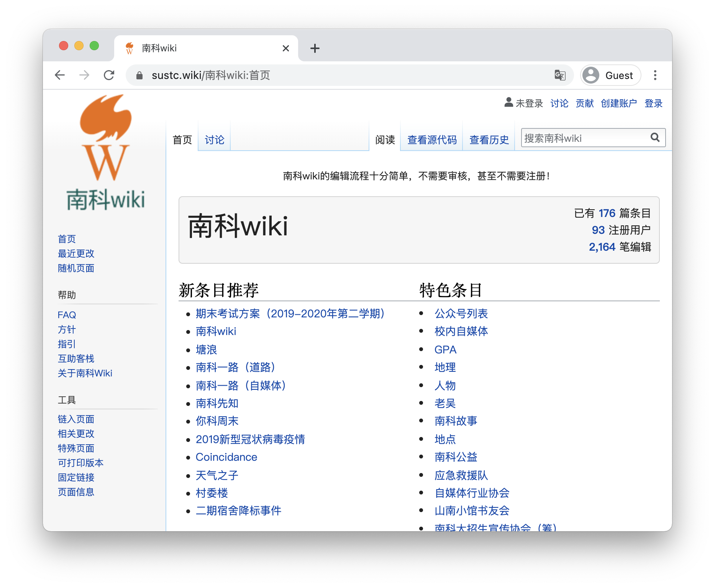The image size is (715, 588).
Task: Reload the page with the refresh icon
Action: (110, 75)
